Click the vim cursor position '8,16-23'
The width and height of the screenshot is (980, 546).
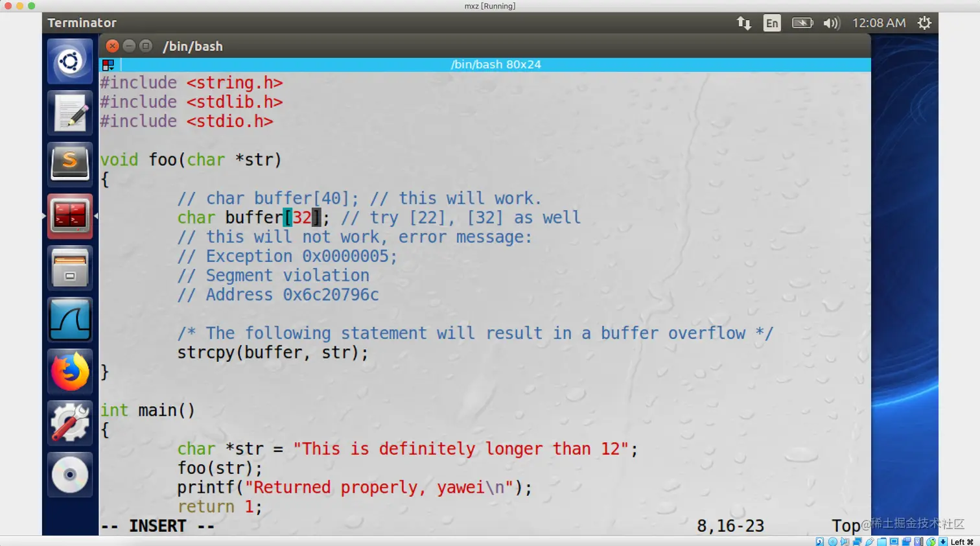730,526
